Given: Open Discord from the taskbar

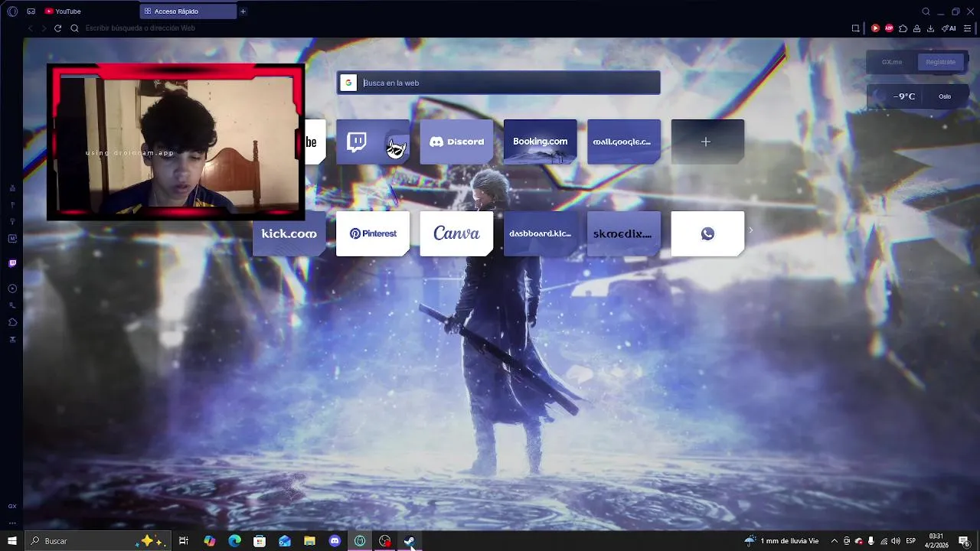Looking at the screenshot, I should pyautogui.click(x=335, y=541).
